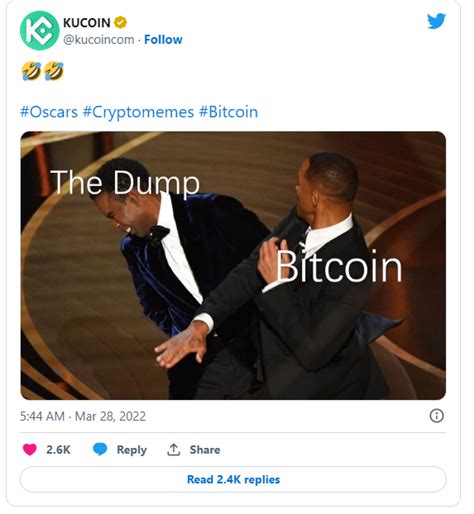The height and width of the screenshot is (514, 474).
Task: Click the share upload arrow icon
Action: pyautogui.click(x=173, y=449)
